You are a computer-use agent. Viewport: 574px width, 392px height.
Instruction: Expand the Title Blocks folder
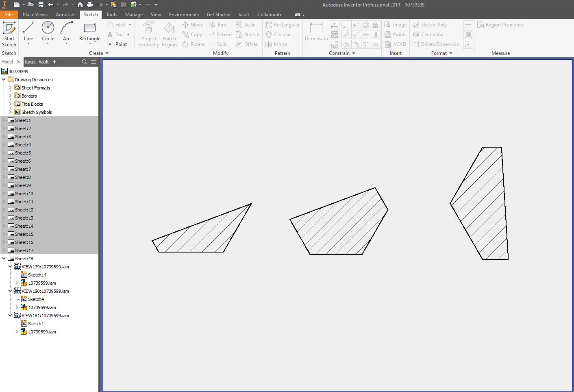coord(10,104)
